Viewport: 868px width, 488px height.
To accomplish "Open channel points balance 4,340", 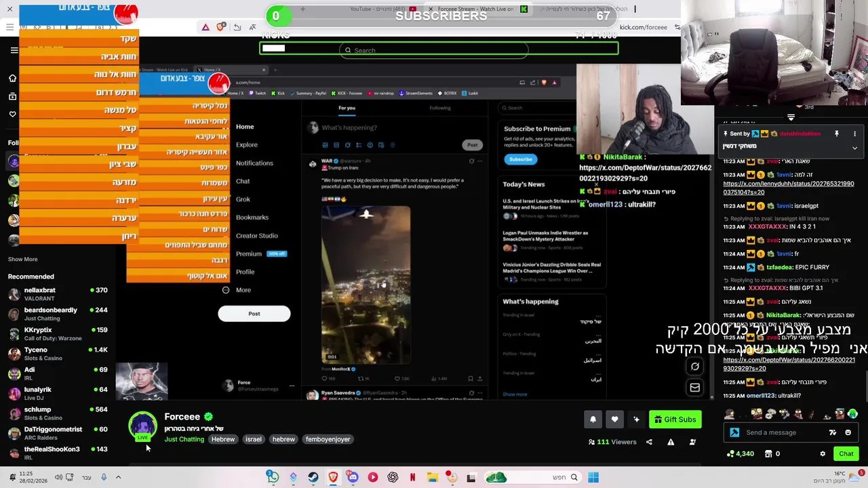I will 740,454.
